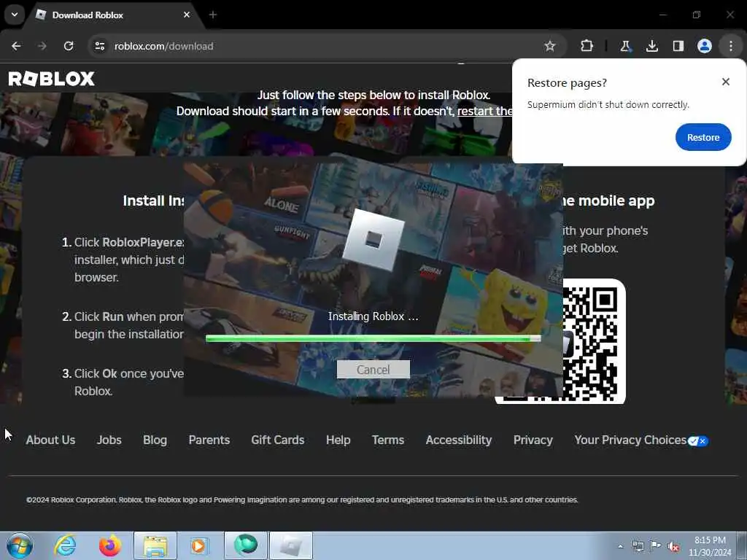
Task: Open the taskbar clock showing 8:15 PM
Action: click(x=710, y=546)
